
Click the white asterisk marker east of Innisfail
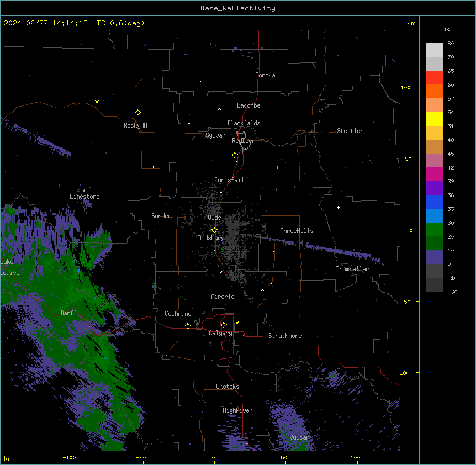pyautogui.click(x=277, y=168)
